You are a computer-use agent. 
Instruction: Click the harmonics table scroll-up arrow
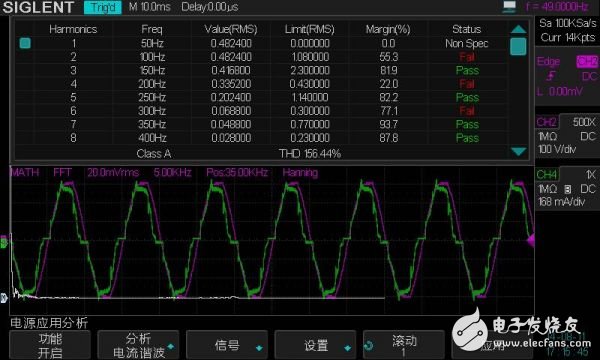click(518, 29)
